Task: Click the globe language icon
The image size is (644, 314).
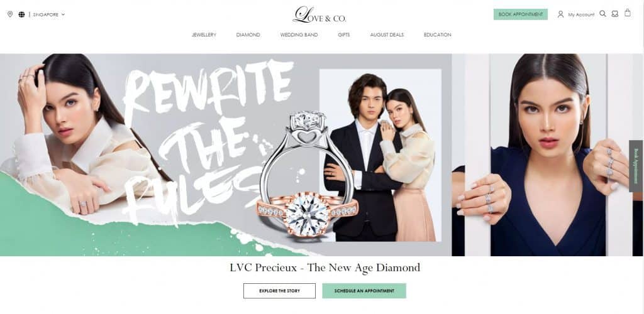Action: [21, 14]
